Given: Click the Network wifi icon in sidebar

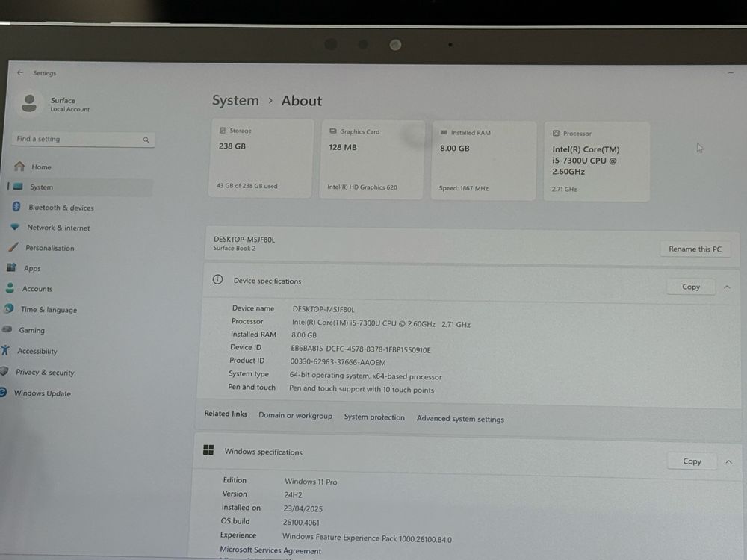Looking at the screenshot, I should [15, 227].
